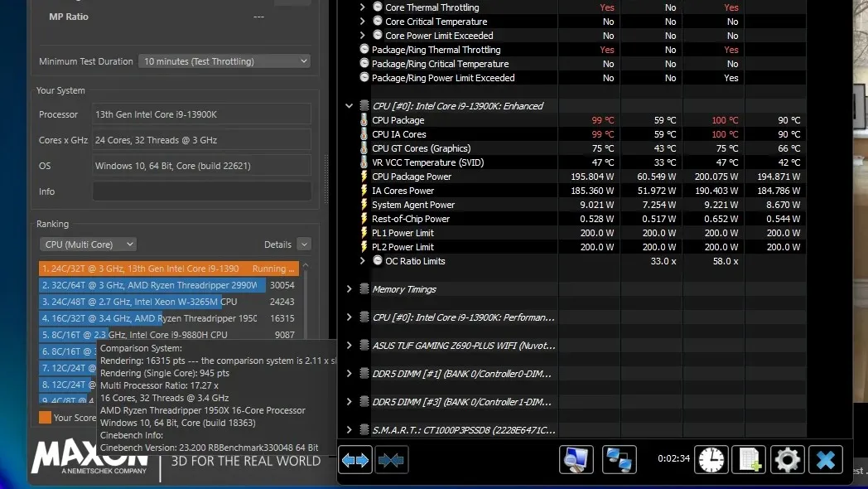
Task: Close sensors with the blue X icon
Action: (x=825, y=459)
